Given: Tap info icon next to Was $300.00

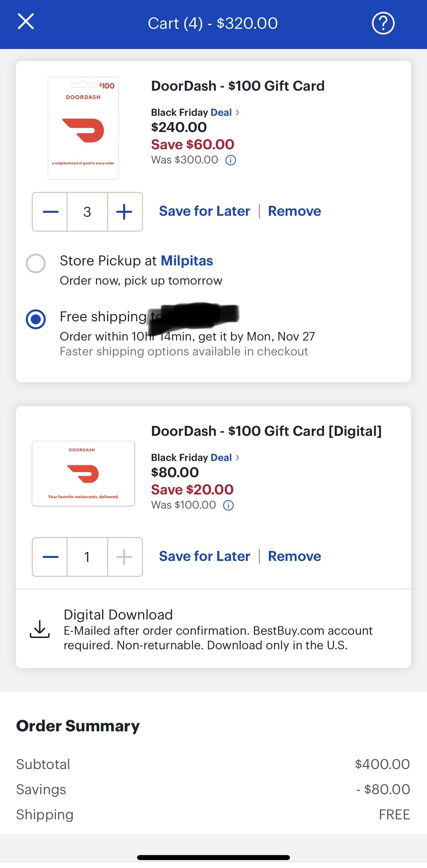Looking at the screenshot, I should [230, 160].
